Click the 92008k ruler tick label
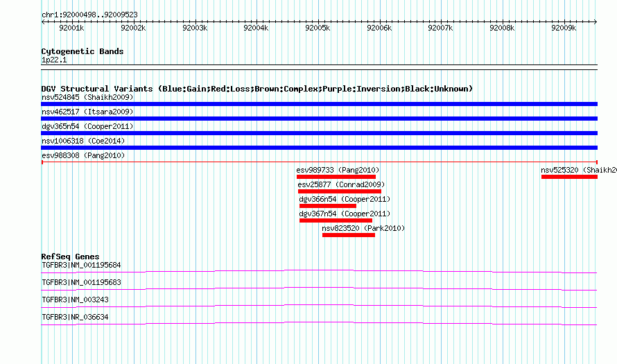 point(502,28)
